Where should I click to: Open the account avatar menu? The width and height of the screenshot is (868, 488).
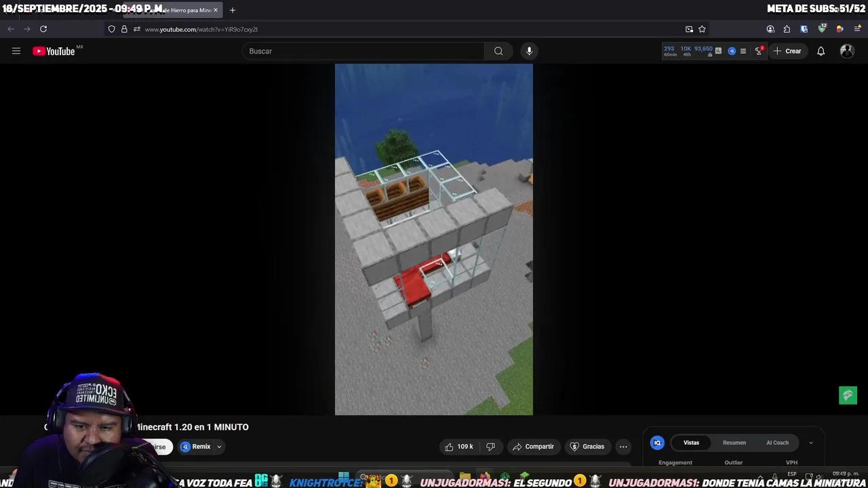pos(847,51)
